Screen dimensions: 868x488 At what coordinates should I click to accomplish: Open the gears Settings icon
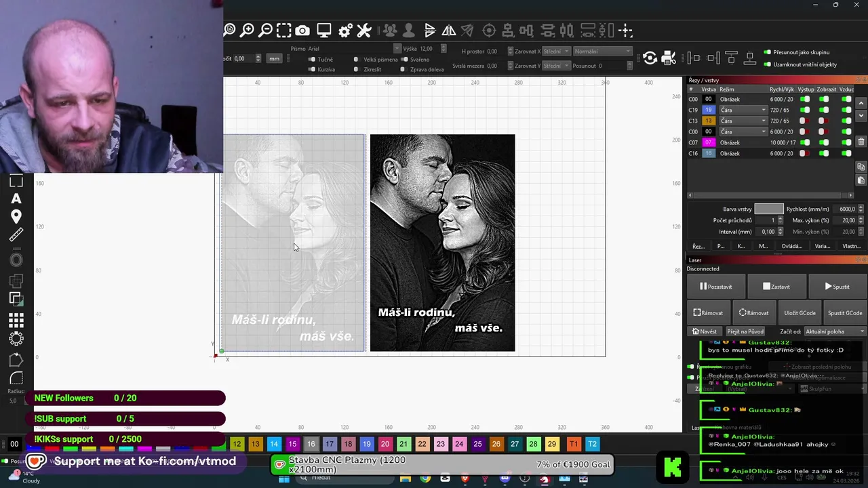(345, 30)
